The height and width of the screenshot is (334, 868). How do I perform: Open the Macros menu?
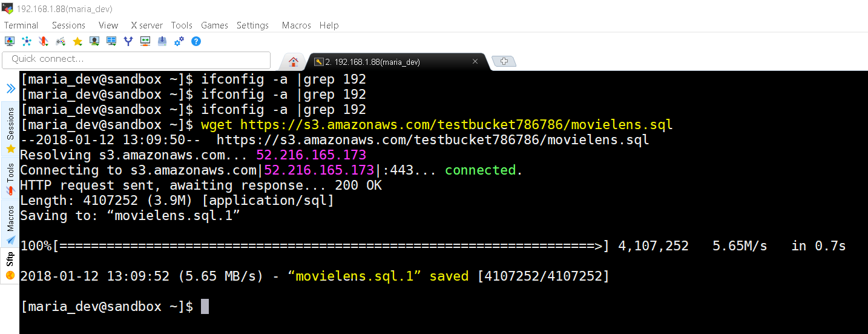[297, 25]
